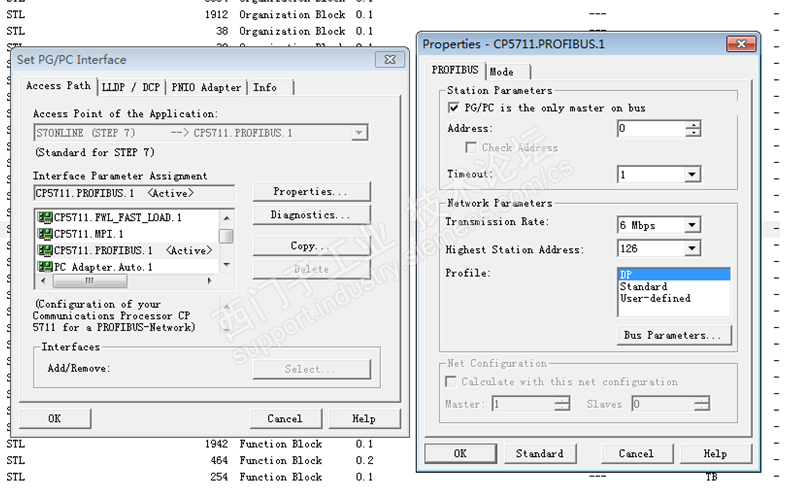
Task: Open Help in Set PG/PC Interface
Action: pyautogui.click(x=364, y=419)
